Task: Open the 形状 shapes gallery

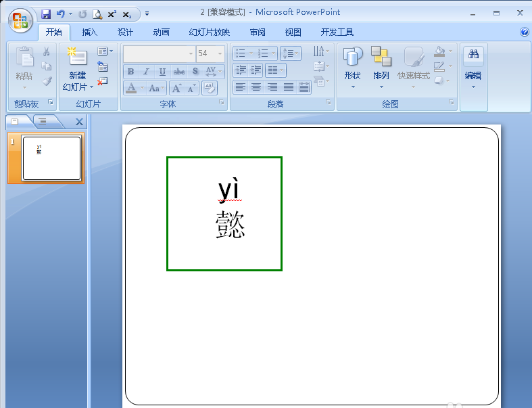Action: click(352, 68)
